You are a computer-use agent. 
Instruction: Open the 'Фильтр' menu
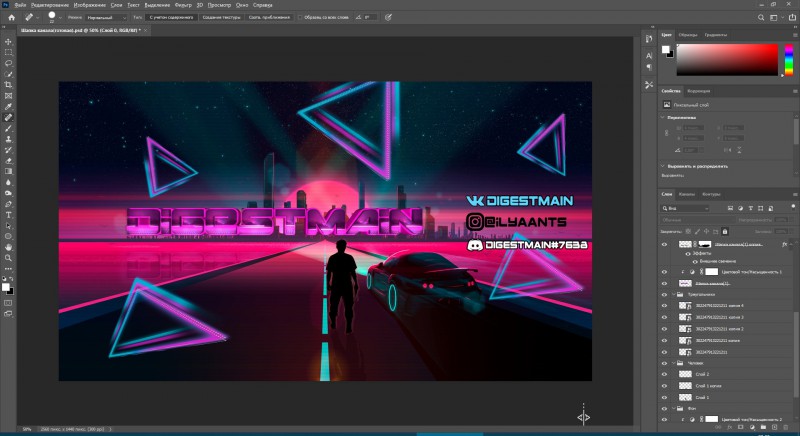(183, 5)
